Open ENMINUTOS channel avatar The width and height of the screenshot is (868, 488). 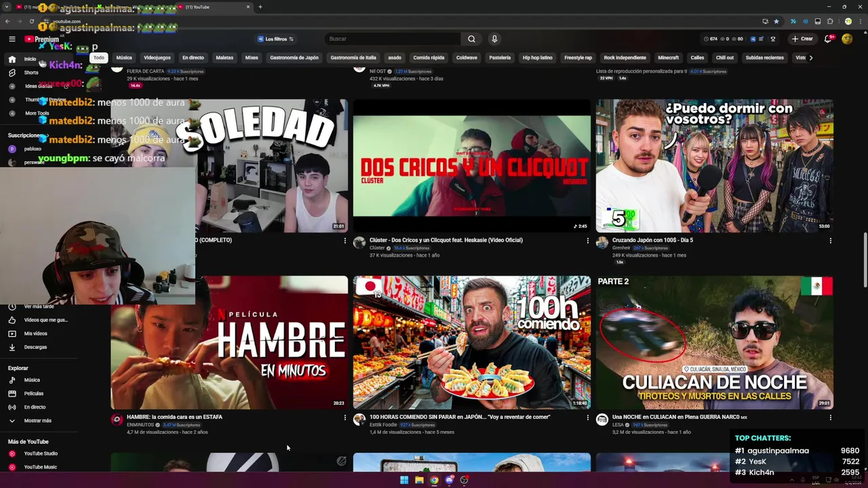pyautogui.click(x=117, y=420)
